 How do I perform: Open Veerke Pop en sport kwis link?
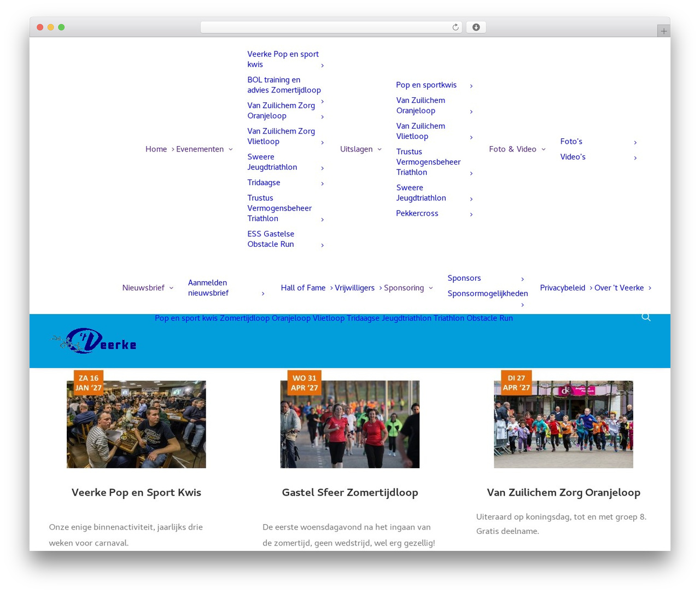coord(283,59)
